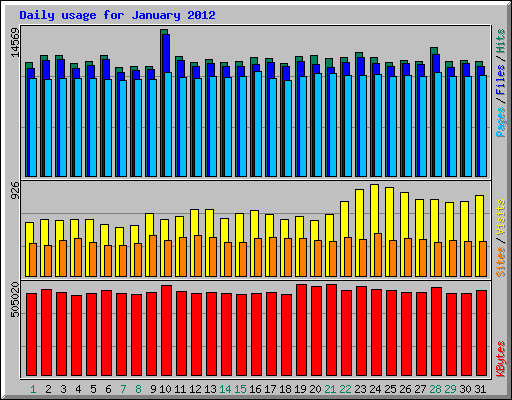Viewport: 512px width, 400px height.
Task: Click day label 1 on the x-axis
Action: pos(33,389)
